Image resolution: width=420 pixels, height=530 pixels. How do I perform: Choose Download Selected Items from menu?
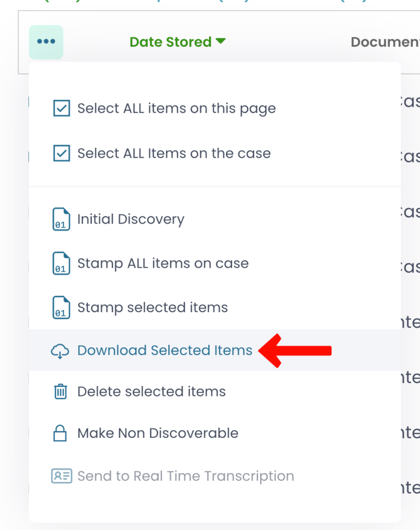click(x=165, y=350)
